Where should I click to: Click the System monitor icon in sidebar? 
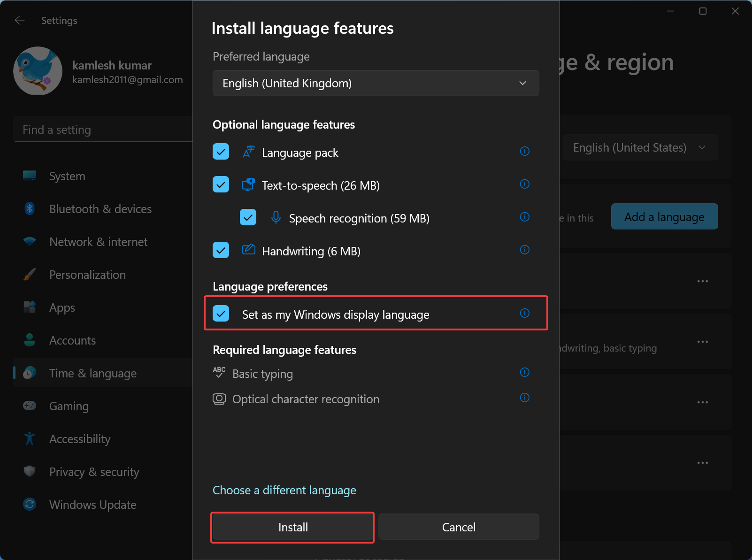click(30, 176)
